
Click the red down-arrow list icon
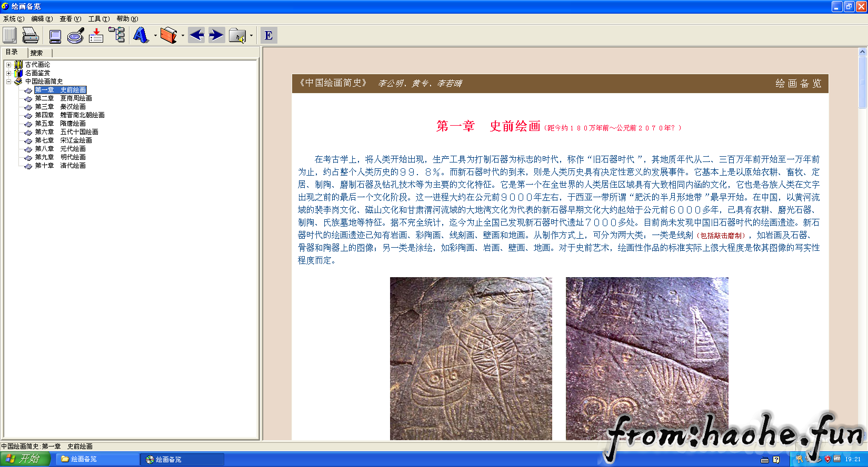[96, 35]
